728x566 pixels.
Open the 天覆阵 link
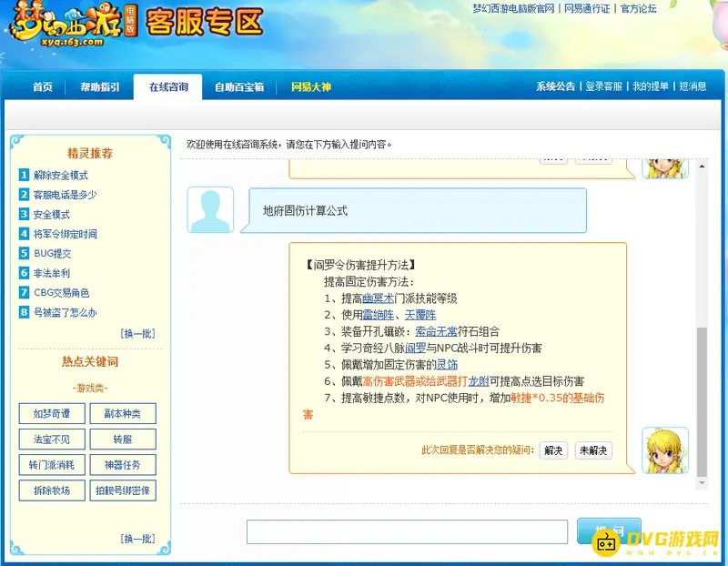pyautogui.click(x=420, y=315)
